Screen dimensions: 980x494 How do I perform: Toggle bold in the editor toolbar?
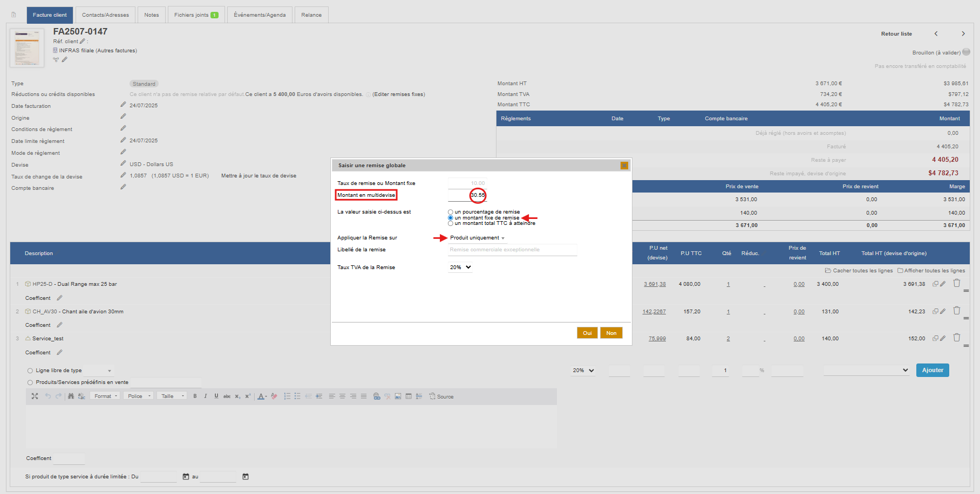(x=195, y=396)
